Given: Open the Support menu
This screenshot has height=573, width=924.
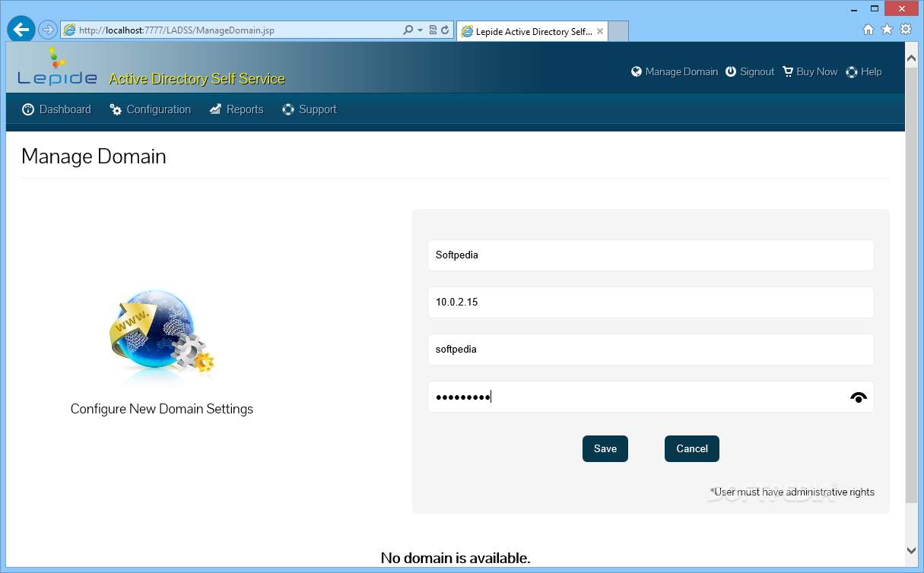Looking at the screenshot, I should [318, 109].
